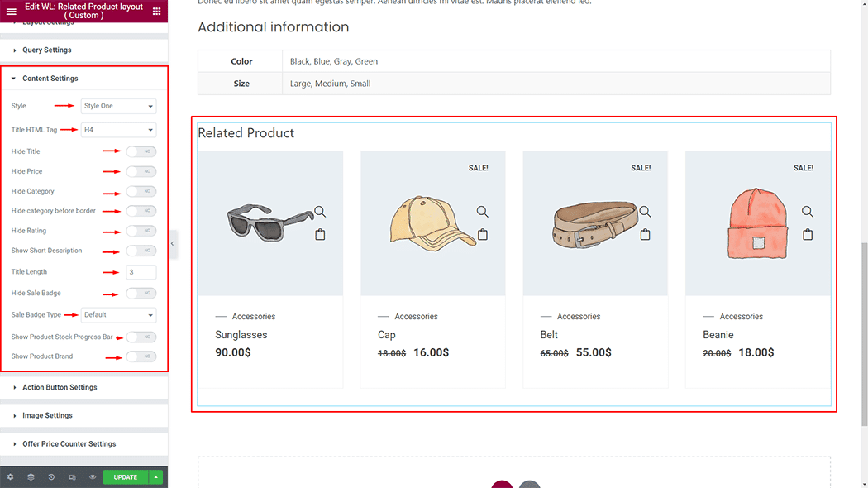The width and height of the screenshot is (868, 488).
Task: Open the History icon
Action: pos(51,477)
